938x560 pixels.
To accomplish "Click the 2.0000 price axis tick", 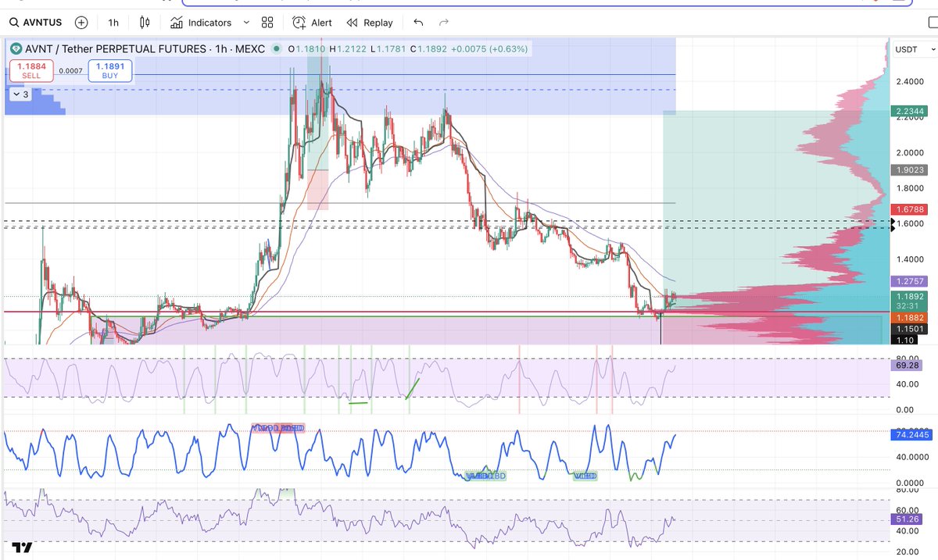I will pos(910,152).
